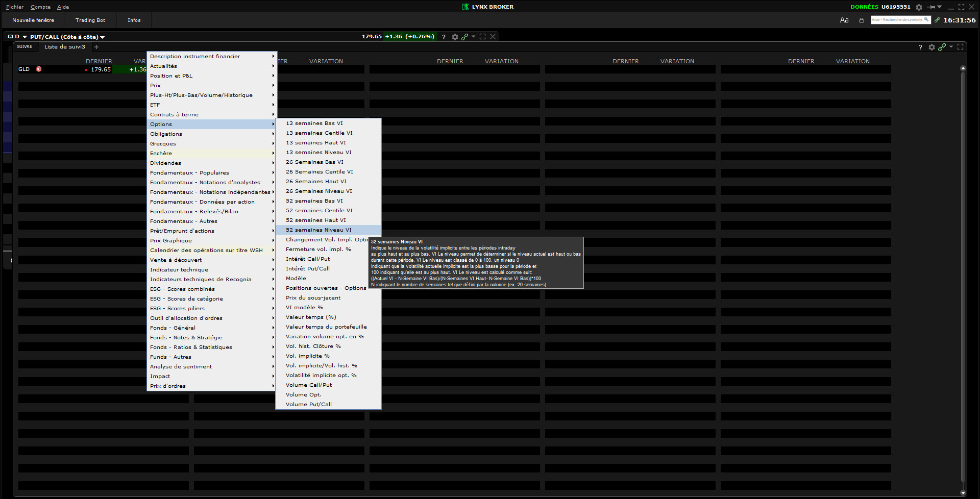The height and width of the screenshot is (499, 980).
Task: Open settings gear in PUT/CALL header
Action: point(455,37)
